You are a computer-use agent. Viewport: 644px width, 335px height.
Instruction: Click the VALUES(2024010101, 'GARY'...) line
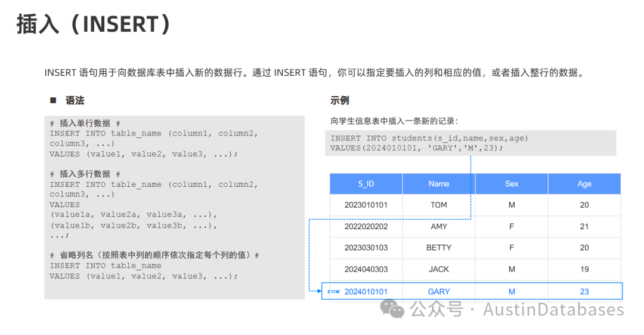click(x=416, y=147)
